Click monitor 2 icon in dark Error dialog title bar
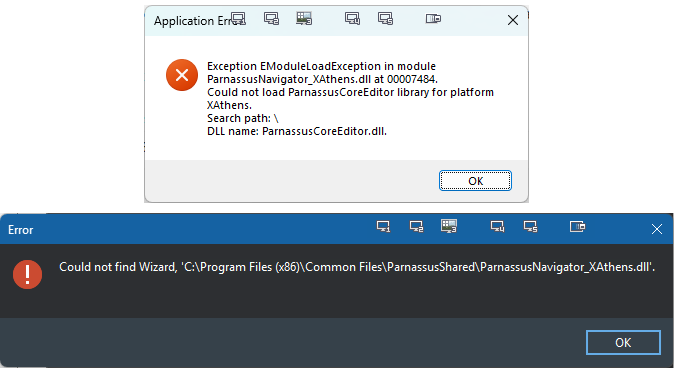The width and height of the screenshot is (676, 372). pyautogui.click(x=416, y=226)
